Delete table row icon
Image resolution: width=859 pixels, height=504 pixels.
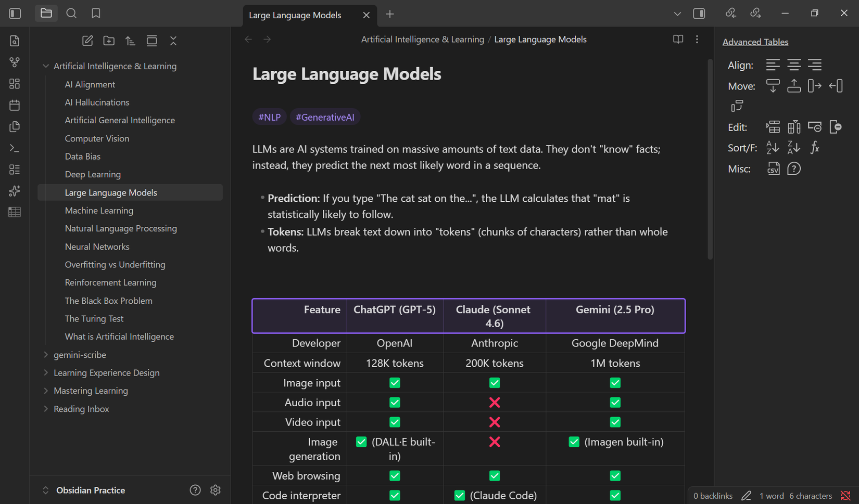[x=815, y=127]
